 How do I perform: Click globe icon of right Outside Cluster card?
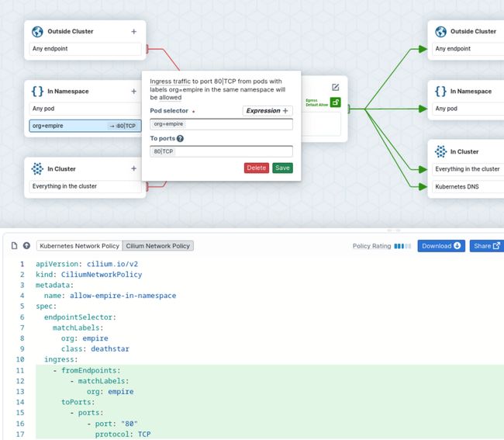[440, 32]
